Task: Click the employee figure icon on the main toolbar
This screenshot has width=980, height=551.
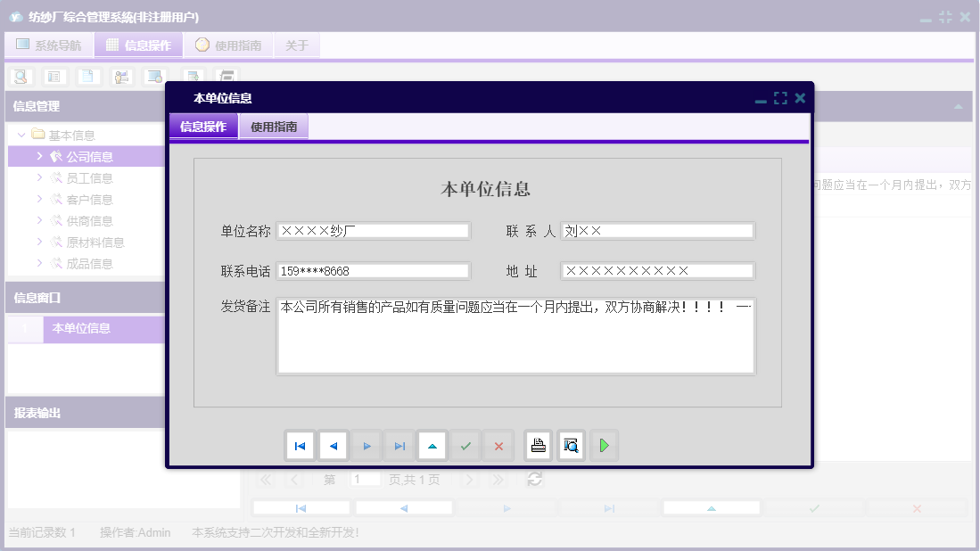Action: point(121,77)
